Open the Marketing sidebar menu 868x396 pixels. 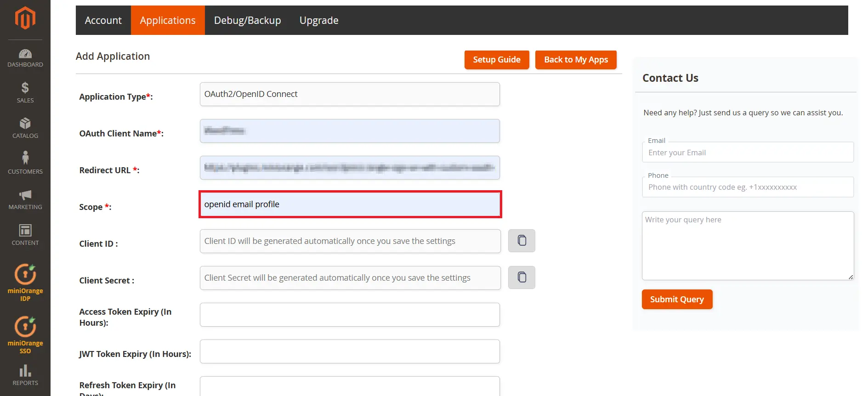[25, 199]
